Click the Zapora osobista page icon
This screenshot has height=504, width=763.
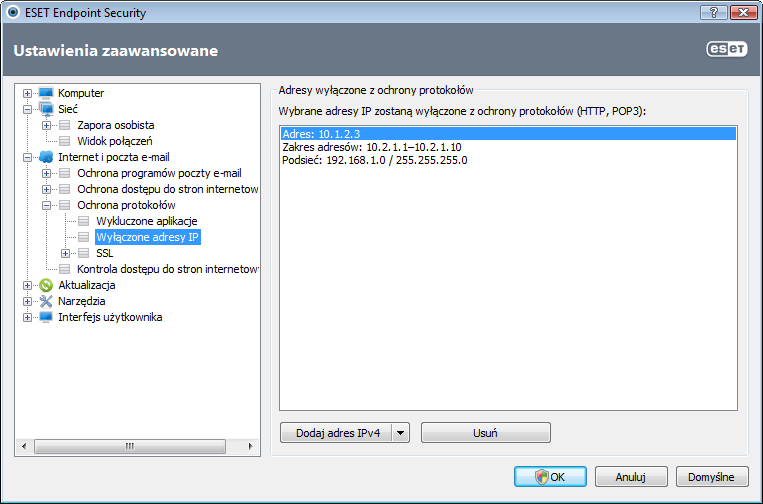pos(65,125)
